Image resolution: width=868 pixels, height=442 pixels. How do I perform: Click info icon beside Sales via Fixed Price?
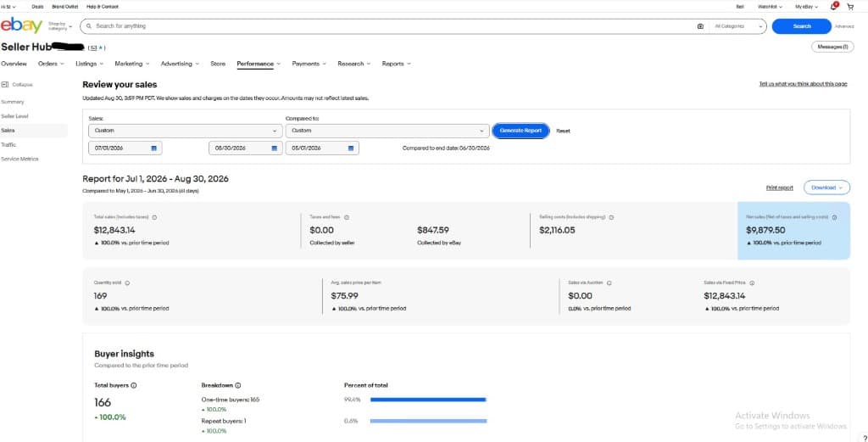752,283
